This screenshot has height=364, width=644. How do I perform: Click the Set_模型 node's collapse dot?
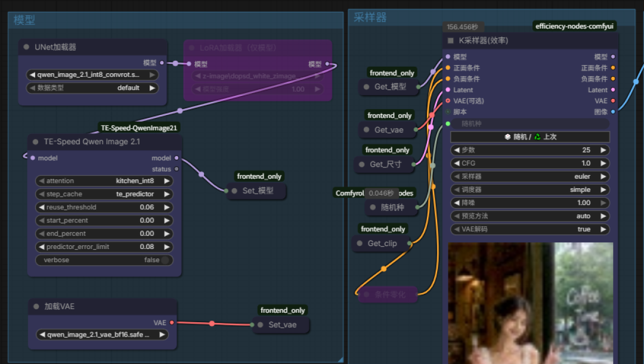coord(234,191)
